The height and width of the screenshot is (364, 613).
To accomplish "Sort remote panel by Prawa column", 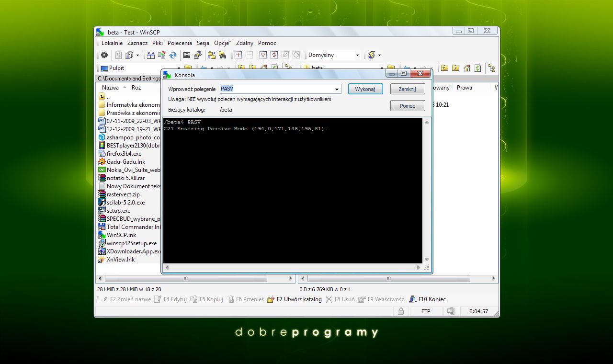I will coord(464,88).
